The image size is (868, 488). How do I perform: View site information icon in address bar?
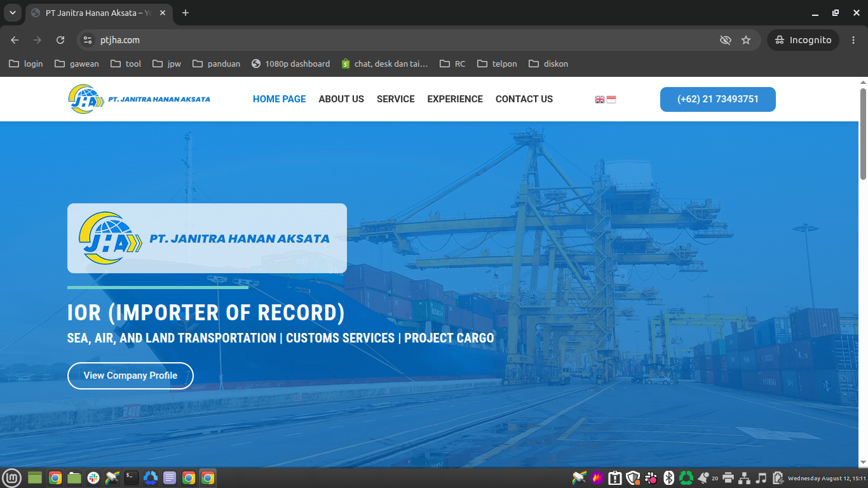(x=88, y=40)
